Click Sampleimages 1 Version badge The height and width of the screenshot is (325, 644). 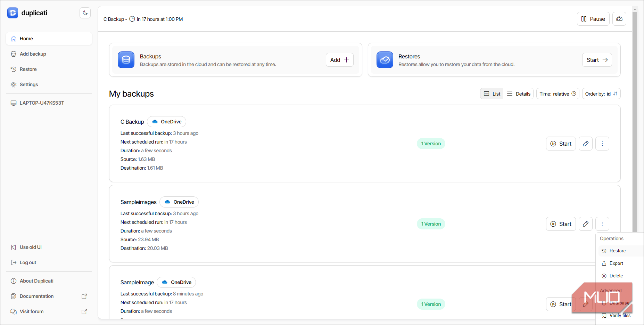point(431,224)
